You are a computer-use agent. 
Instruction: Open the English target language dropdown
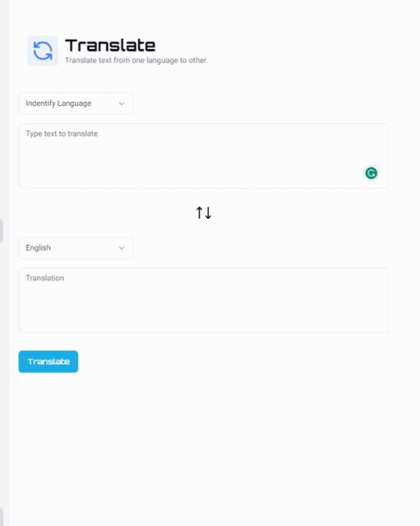(x=76, y=247)
